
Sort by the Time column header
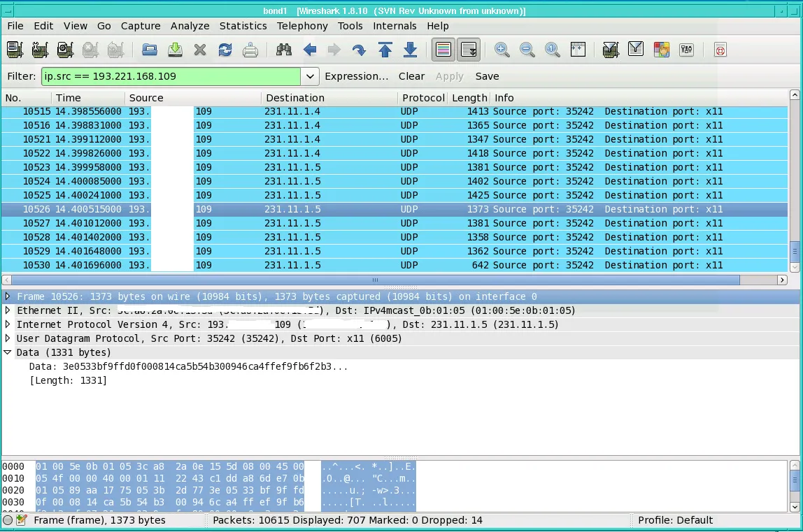tap(88, 98)
